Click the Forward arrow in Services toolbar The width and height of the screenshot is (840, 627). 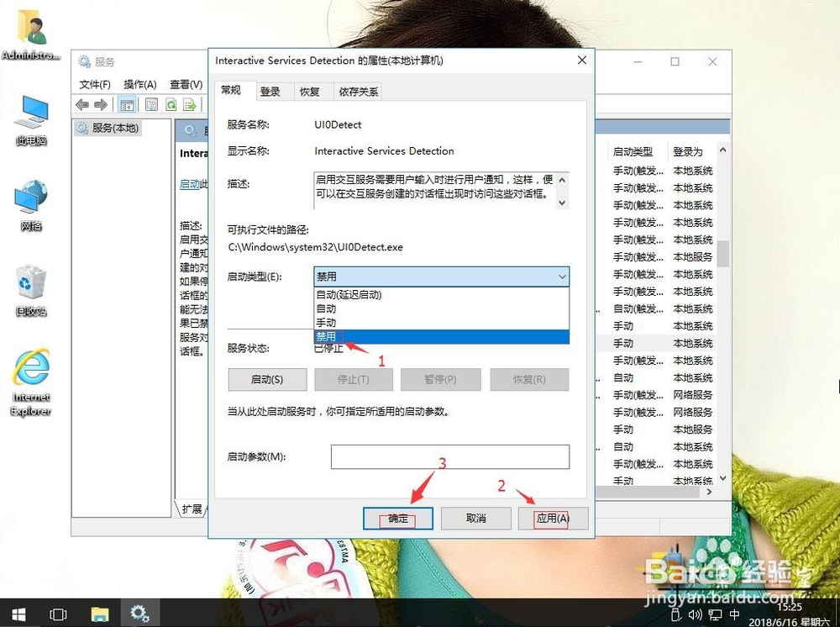point(101,104)
